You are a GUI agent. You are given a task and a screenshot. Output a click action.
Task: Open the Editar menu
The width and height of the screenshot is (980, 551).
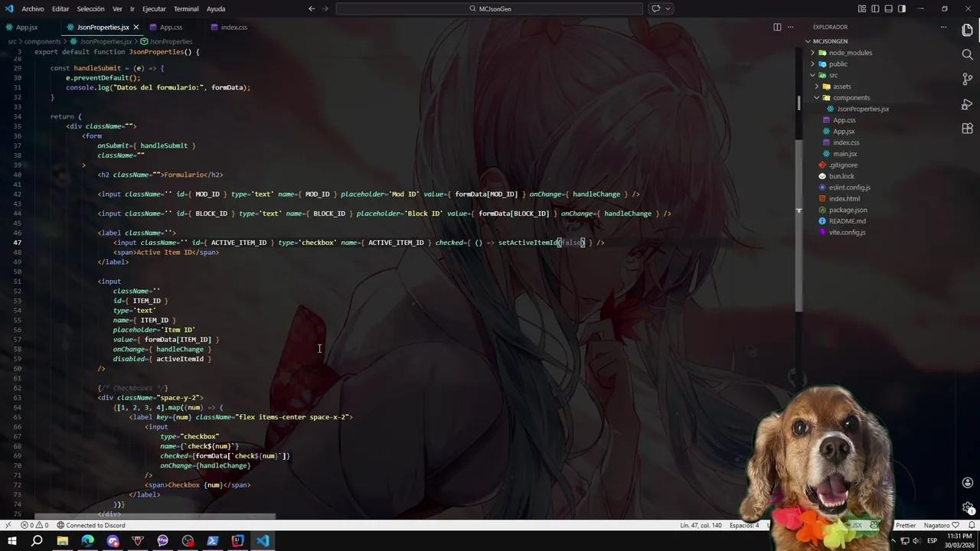pos(60,8)
